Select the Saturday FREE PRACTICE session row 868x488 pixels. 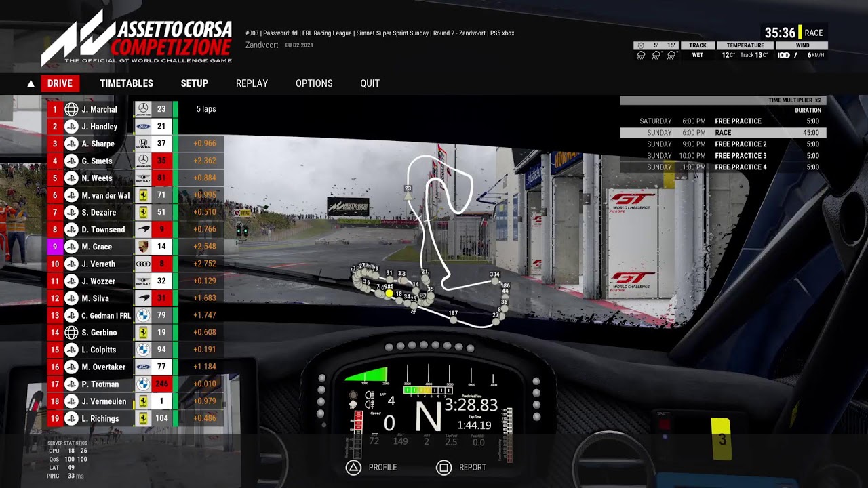tap(723, 121)
